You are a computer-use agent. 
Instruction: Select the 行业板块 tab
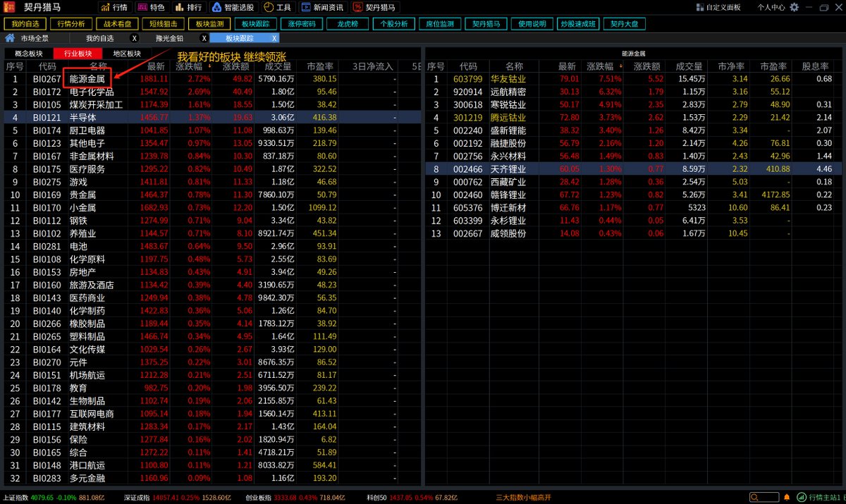(78, 54)
